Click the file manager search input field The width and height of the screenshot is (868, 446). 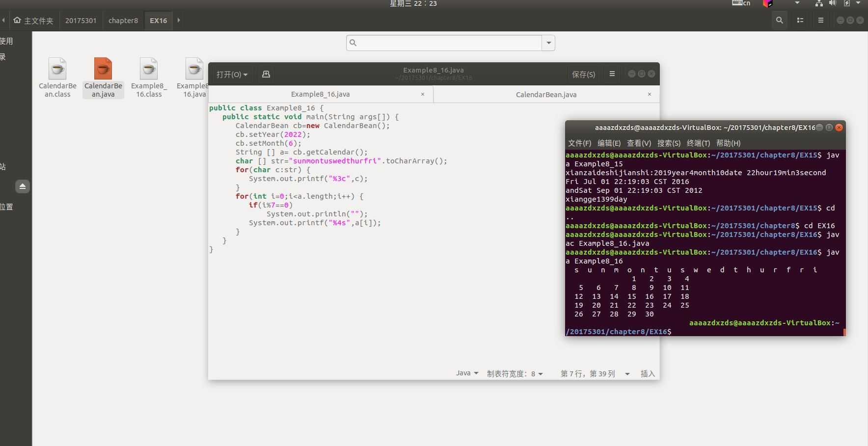coord(444,43)
